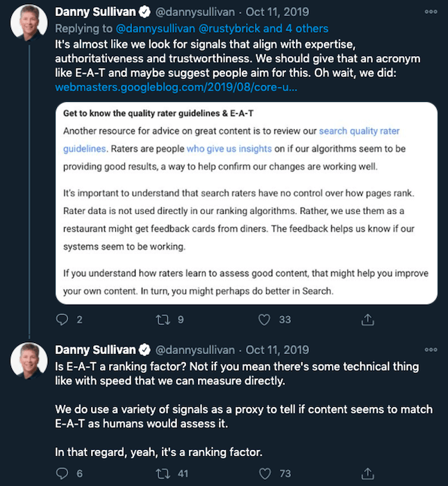448x486 pixels.
Task: Open the embedded quality rater guidelines image
Action: pyautogui.click(x=247, y=203)
